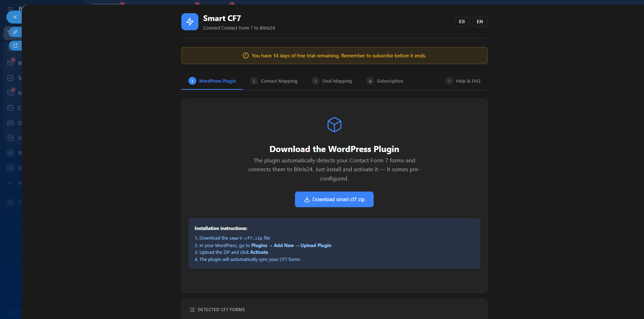Download smart-cf7.zip plugin file

tap(334, 199)
